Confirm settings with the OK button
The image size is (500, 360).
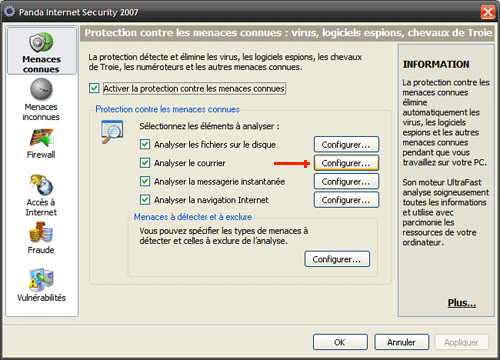tap(340, 342)
